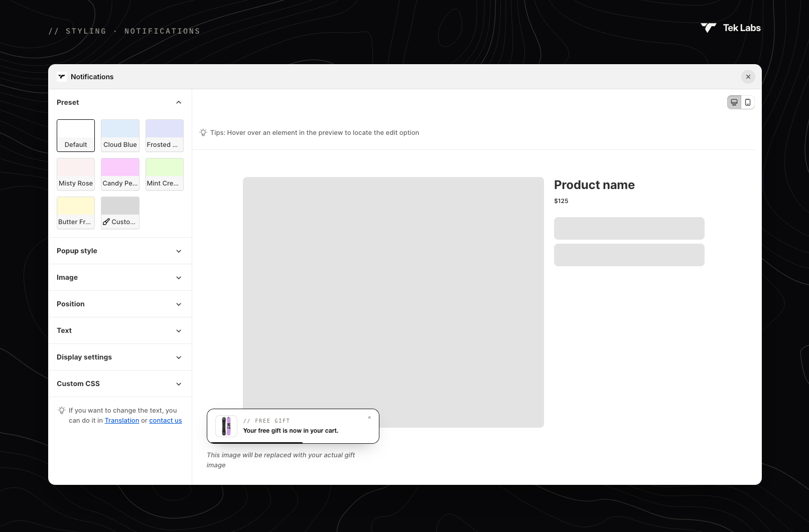Expand the Popup style section
Image resolution: width=809 pixels, height=532 pixels.
[x=120, y=251]
